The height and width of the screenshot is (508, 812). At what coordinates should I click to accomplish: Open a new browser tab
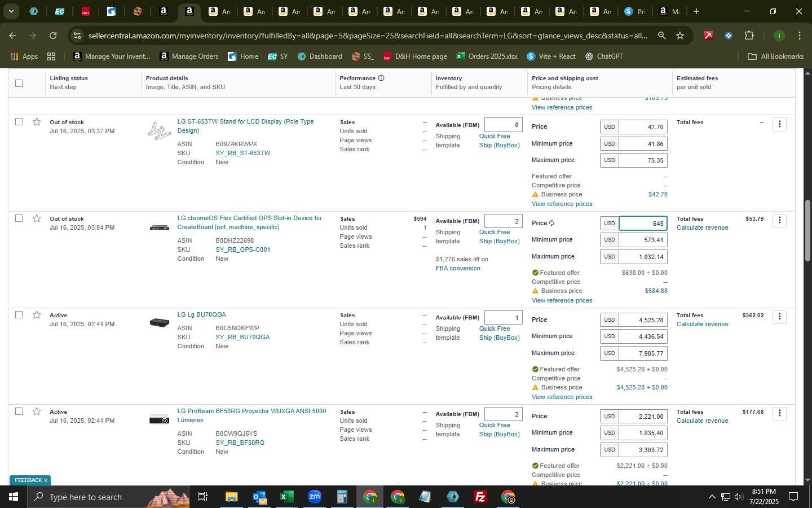(696, 11)
